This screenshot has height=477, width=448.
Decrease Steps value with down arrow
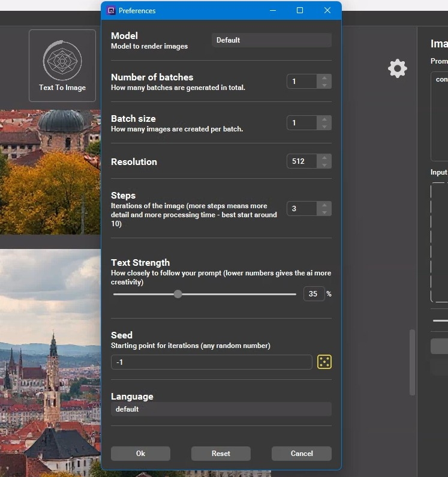[324, 212]
